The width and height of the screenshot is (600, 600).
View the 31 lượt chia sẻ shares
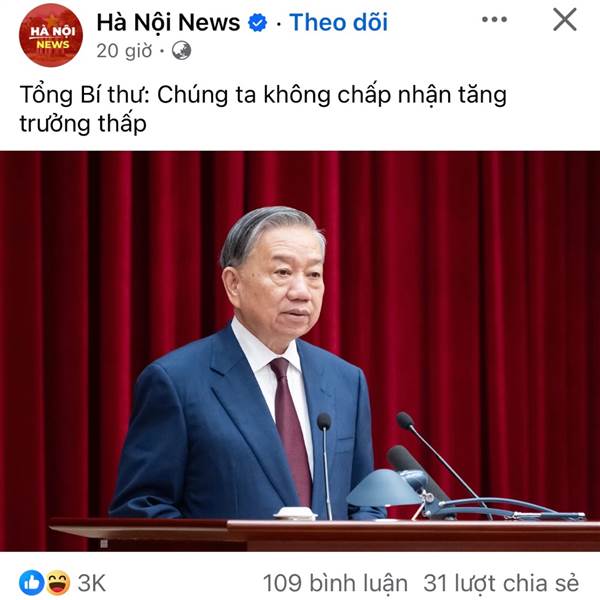(x=501, y=583)
